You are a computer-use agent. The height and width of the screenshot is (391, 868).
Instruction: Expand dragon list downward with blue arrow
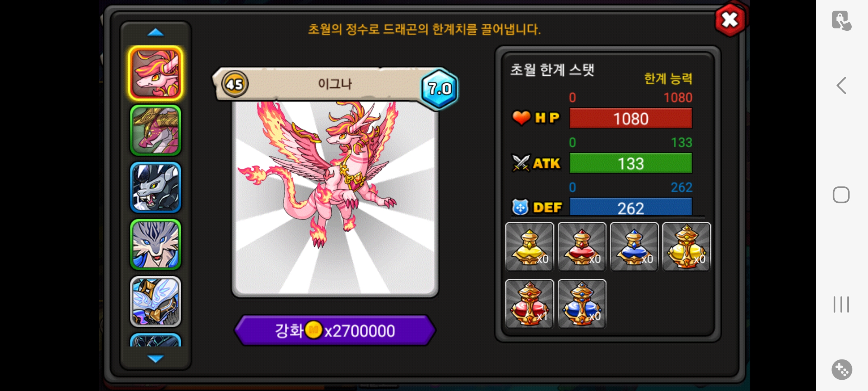(156, 358)
